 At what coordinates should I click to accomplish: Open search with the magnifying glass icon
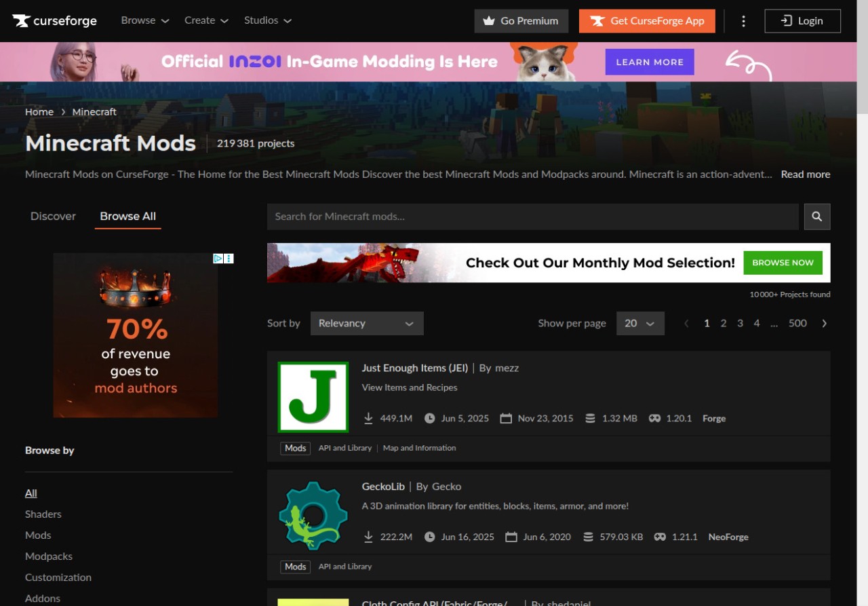(x=817, y=216)
